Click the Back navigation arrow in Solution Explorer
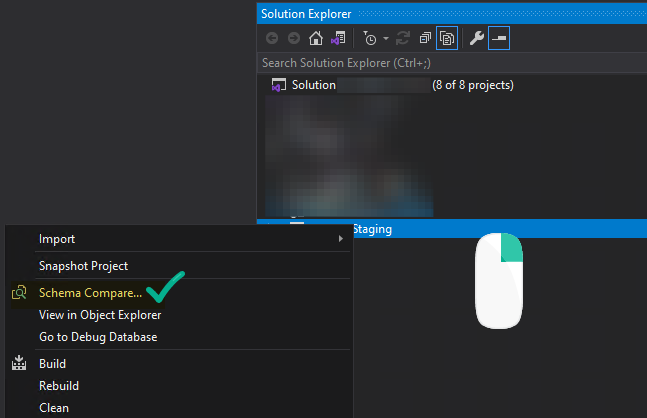This screenshot has width=647, height=418. coord(272,38)
